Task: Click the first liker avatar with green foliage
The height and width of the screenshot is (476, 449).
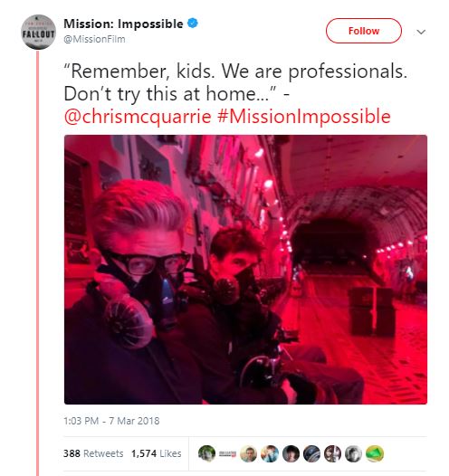Action: tap(206, 454)
